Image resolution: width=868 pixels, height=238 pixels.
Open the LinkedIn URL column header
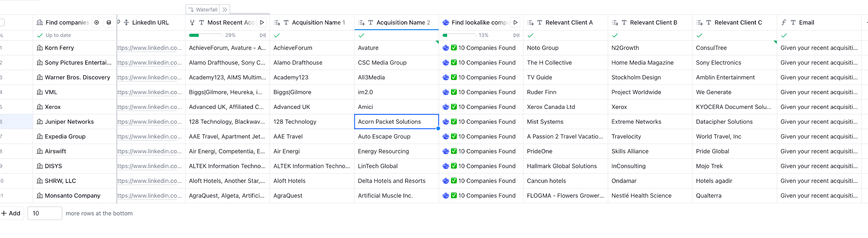[150, 22]
